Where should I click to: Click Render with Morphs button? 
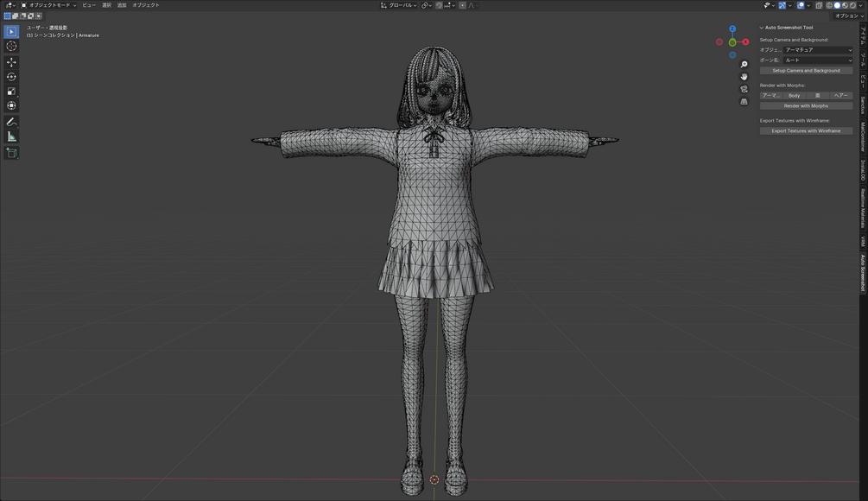[x=806, y=105]
